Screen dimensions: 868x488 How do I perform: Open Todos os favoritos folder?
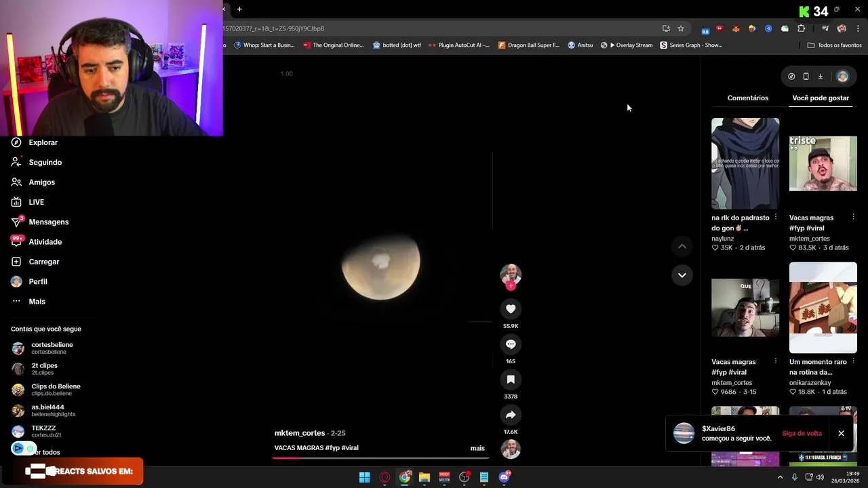834,45
